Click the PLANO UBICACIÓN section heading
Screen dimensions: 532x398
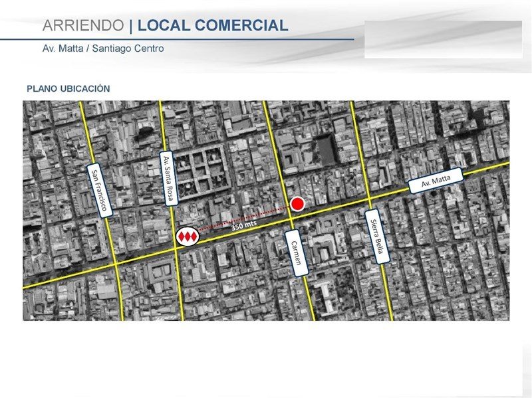coord(68,89)
